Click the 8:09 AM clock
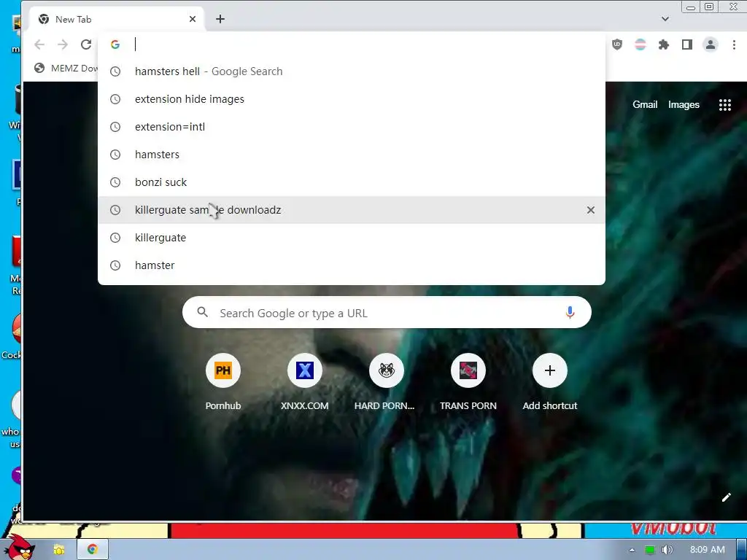The height and width of the screenshot is (560, 747). click(x=707, y=550)
